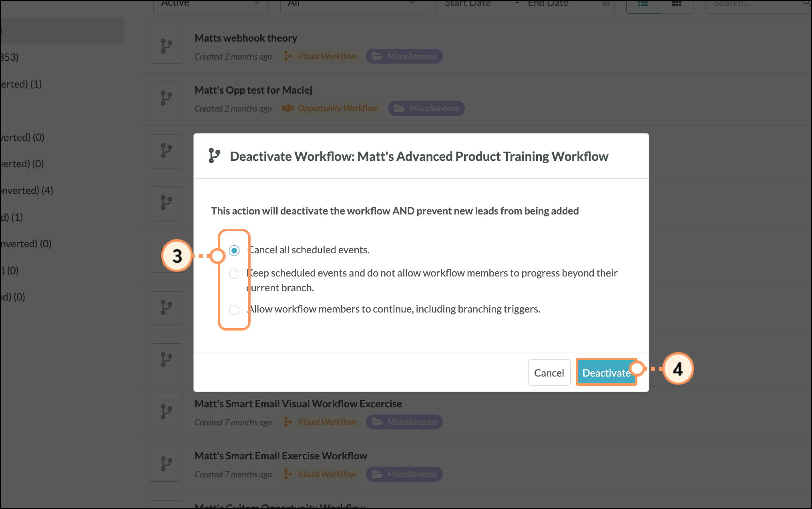Switch to list view layout

[x=643, y=4]
